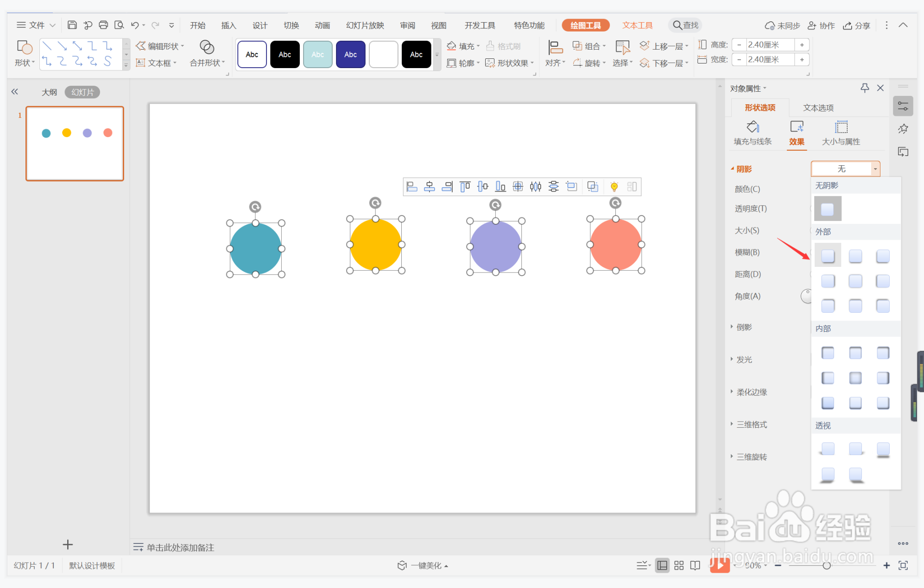Select the dark blue Abc shape style
The height and width of the screenshot is (588, 924).
coord(350,55)
